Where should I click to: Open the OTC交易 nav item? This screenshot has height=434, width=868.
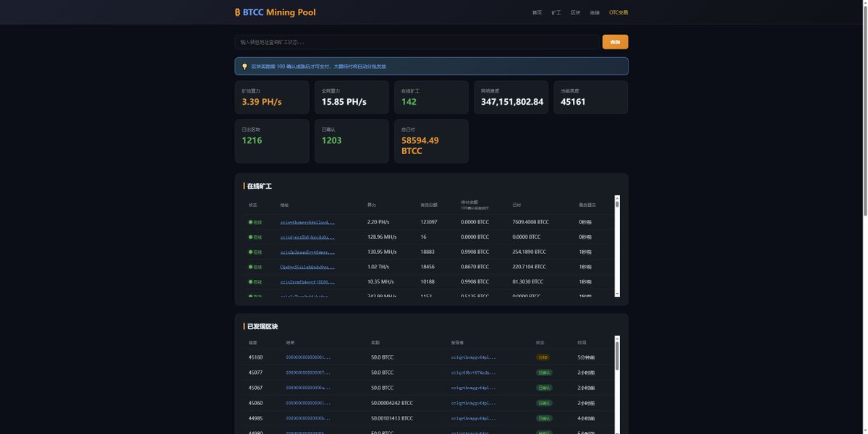pos(618,12)
